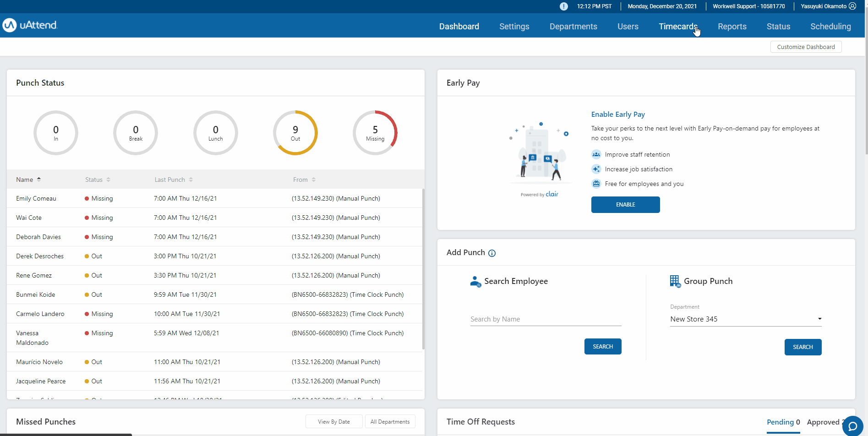Viewport: 868px width, 436px height.
Task: Open the Timecards menu
Action: pos(677,27)
